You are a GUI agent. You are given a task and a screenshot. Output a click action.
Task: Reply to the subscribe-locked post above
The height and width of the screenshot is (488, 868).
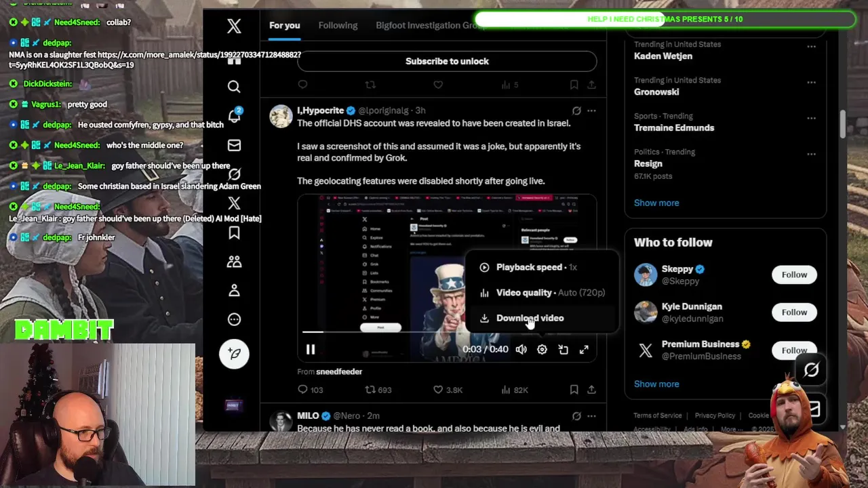pos(302,85)
